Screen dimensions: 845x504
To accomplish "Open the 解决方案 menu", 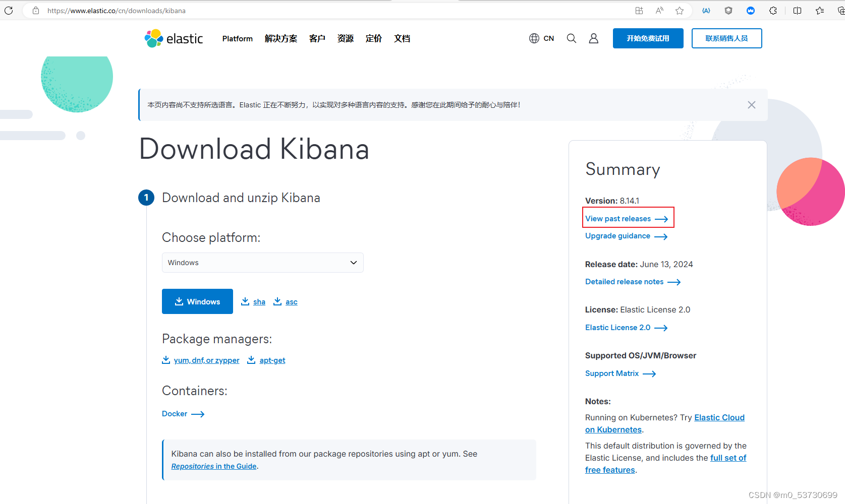I will [280, 38].
